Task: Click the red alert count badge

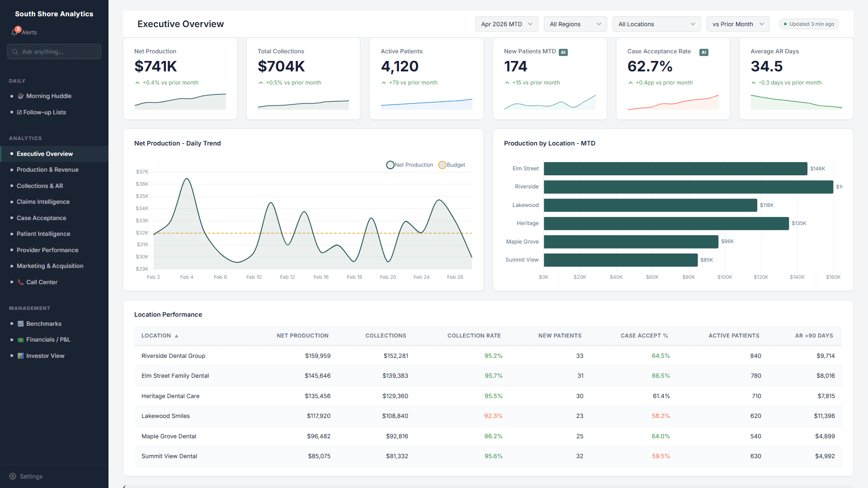Action: click(18, 29)
